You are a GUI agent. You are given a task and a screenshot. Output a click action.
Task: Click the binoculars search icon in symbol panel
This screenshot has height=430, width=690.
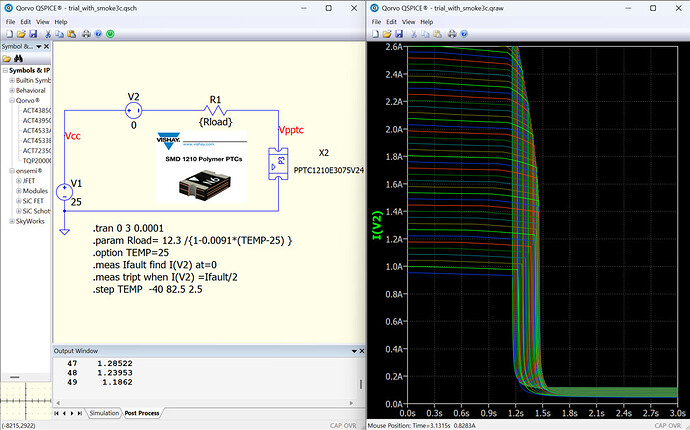[18, 59]
